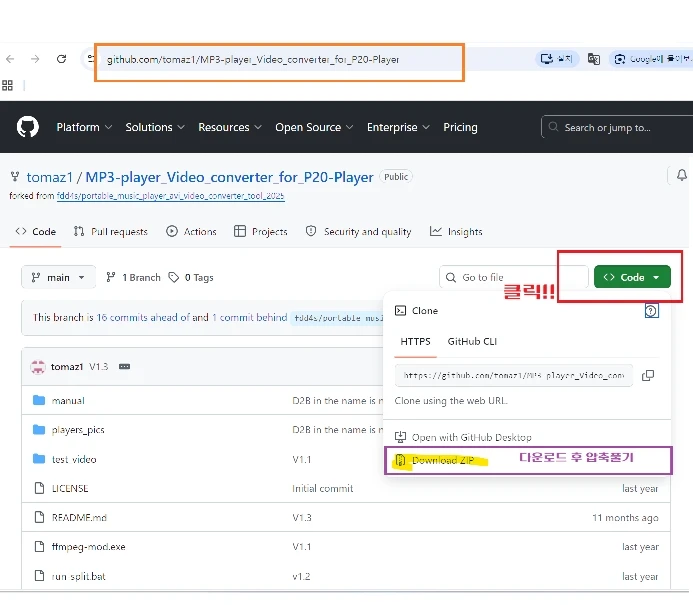Image resolution: width=693 pixels, height=605 pixels.
Task: Click the run_split.bat file icon
Action: pos(39,576)
